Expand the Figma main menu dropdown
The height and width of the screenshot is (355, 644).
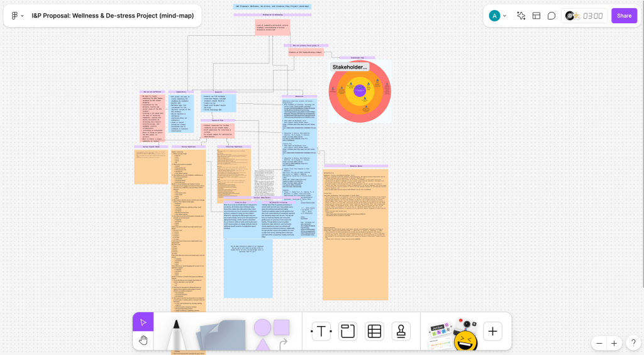tap(18, 16)
